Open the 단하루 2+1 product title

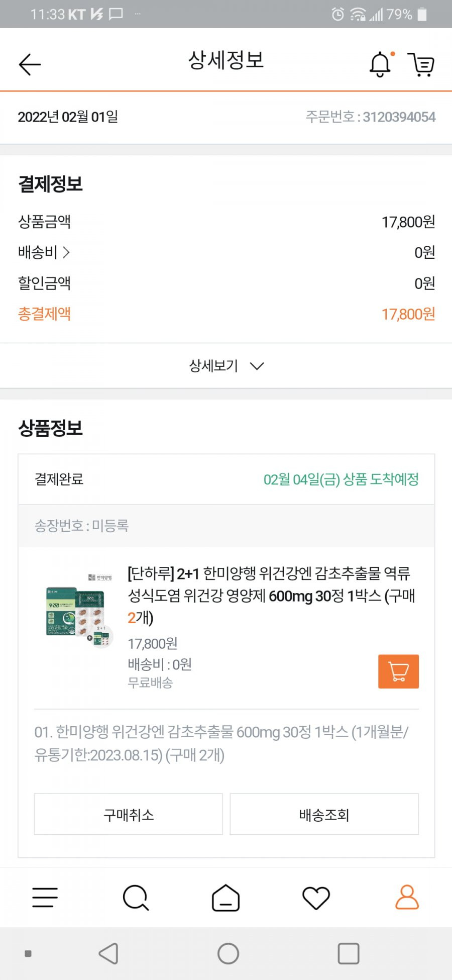[x=271, y=596]
